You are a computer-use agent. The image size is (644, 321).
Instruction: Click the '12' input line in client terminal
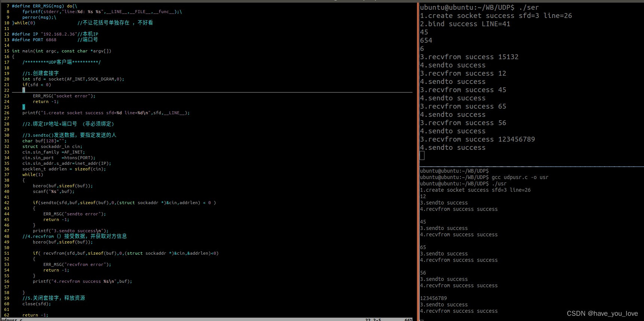pos(423,196)
